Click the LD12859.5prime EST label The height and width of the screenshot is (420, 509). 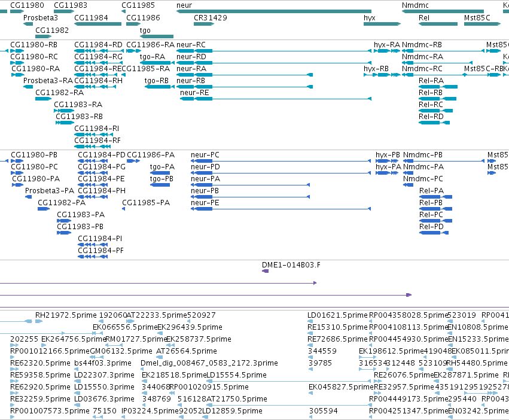coord(232,411)
